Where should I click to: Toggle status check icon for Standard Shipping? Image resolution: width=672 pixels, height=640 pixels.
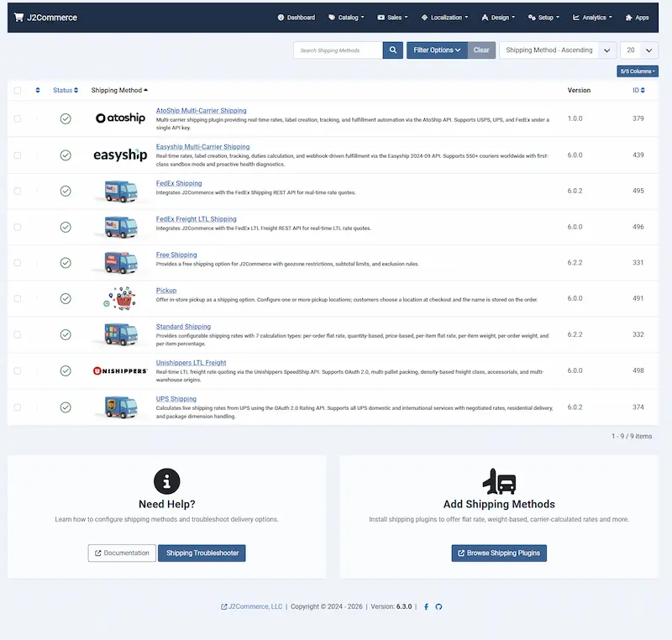coord(66,334)
